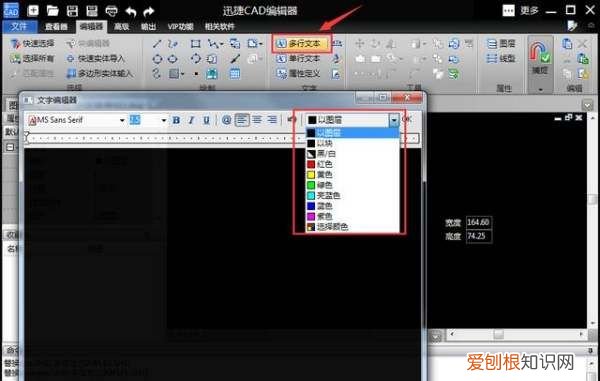Collapse the color dropdown arrow button
Screen dimensions: 600x381
[394, 120]
